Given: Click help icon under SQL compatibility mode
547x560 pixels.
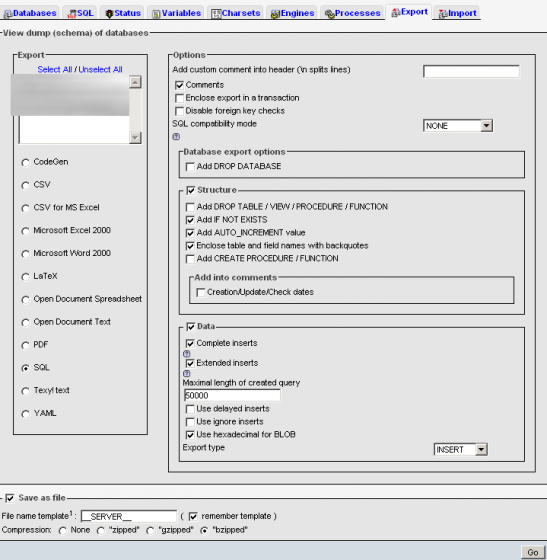Looking at the screenshot, I should [176, 137].
